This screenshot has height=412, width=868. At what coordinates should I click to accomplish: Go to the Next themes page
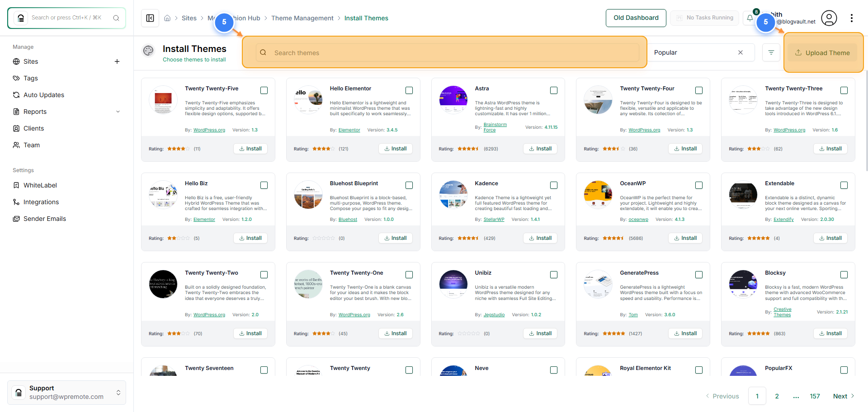click(844, 396)
